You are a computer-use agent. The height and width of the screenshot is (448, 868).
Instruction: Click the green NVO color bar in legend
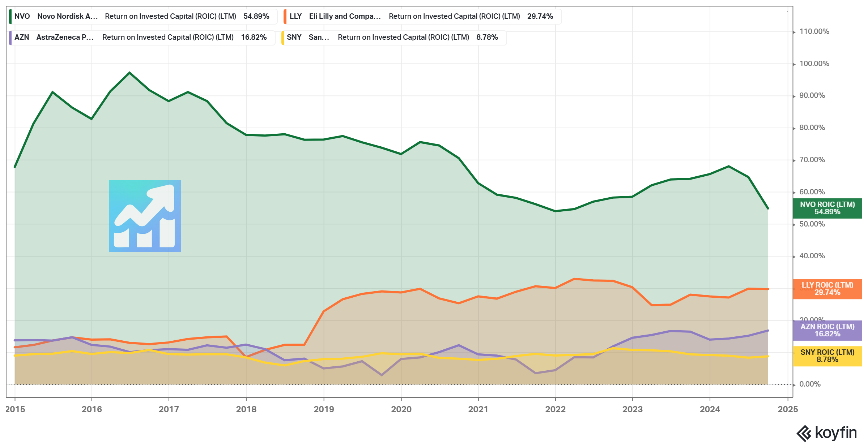10,17
